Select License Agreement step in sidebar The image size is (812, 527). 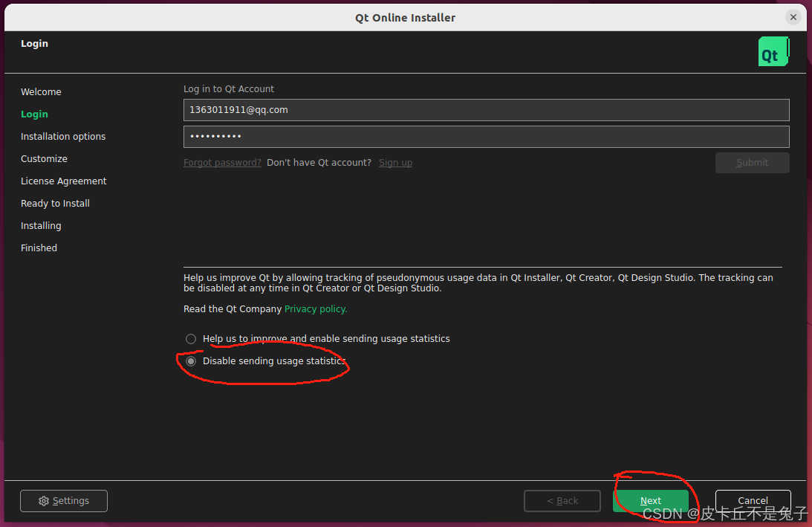click(64, 181)
